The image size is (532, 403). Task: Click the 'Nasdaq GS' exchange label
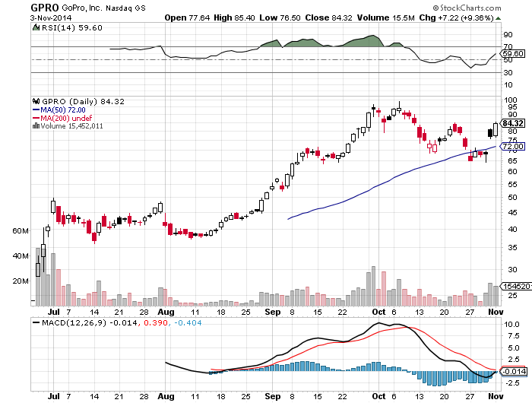[x=125, y=8]
